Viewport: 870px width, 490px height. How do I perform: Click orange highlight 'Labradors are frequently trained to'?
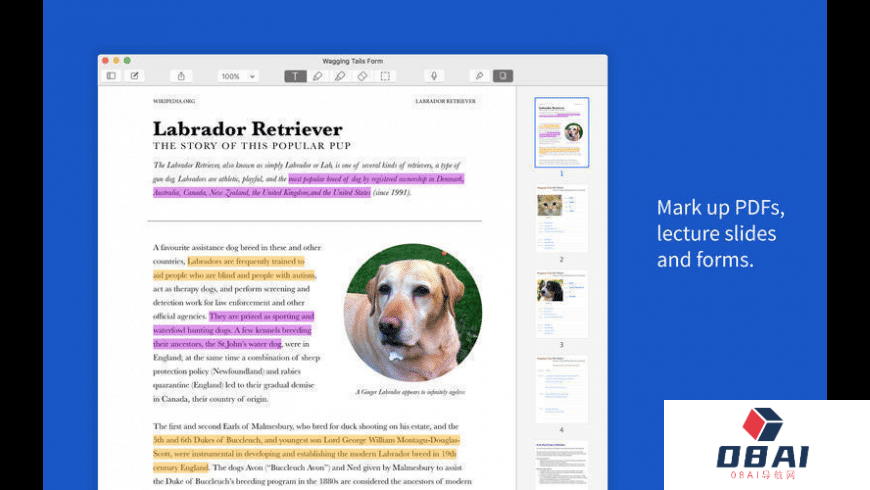[x=246, y=261]
